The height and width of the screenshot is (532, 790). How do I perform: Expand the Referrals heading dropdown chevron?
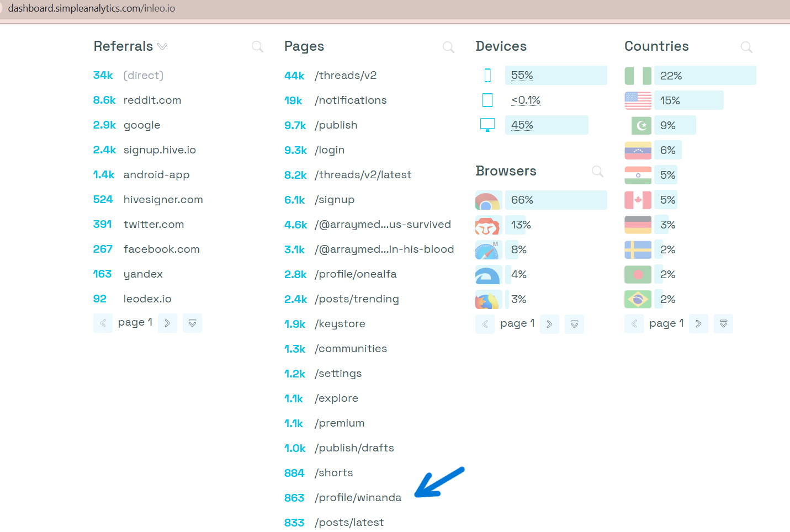tap(162, 47)
